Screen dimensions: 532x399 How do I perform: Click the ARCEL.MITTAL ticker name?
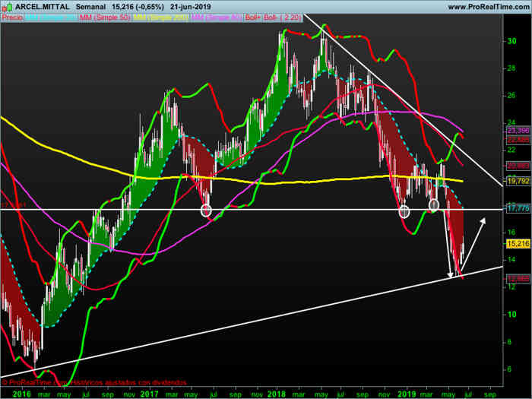click(x=43, y=7)
